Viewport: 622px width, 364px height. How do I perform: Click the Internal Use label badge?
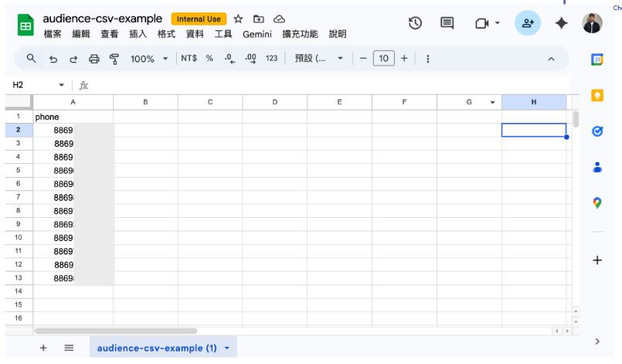(199, 19)
